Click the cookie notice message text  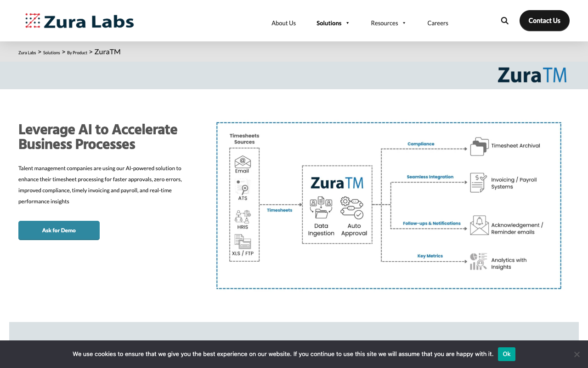[283, 354]
